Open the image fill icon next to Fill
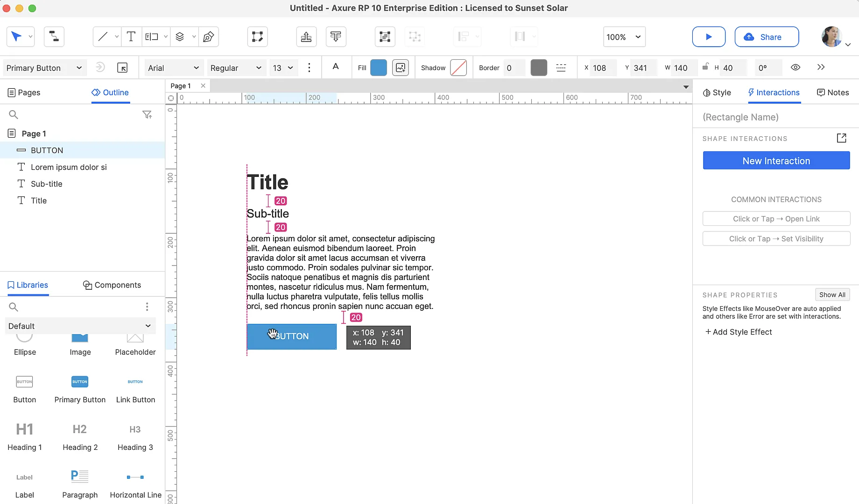Image resolution: width=859 pixels, height=504 pixels. [x=400, y=68]
